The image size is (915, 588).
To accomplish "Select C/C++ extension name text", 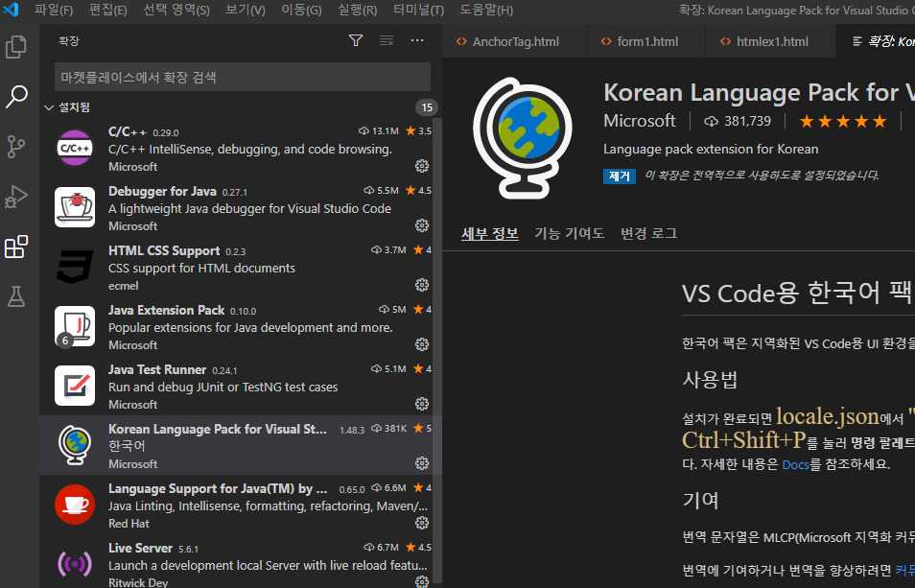I will pos(128,131).
